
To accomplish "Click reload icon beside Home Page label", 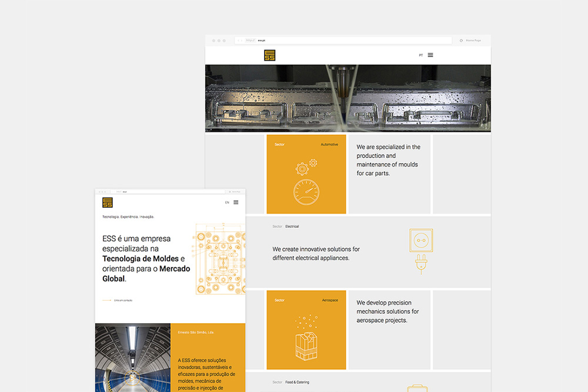I will pyautogui.click(x=461, y=41).
